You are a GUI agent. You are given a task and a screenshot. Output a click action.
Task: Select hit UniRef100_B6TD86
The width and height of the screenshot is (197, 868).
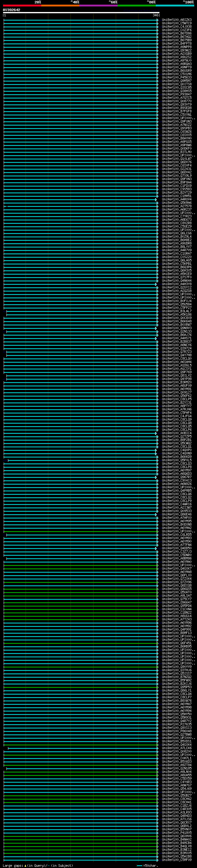(x=177, y=33)
